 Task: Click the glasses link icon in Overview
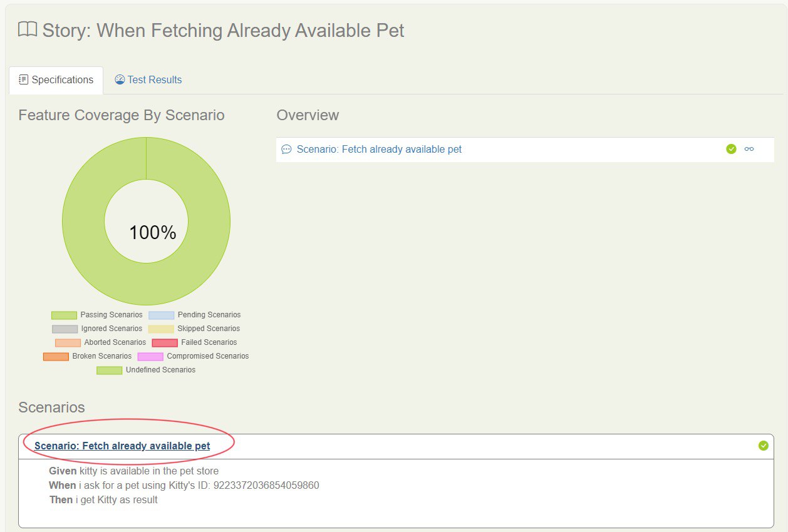click(x=749, y=149)
